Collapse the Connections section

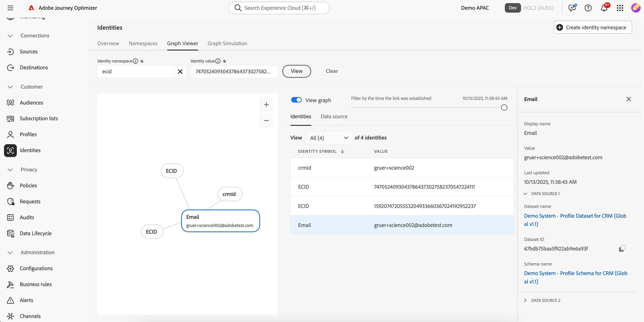tap(10, 36)
